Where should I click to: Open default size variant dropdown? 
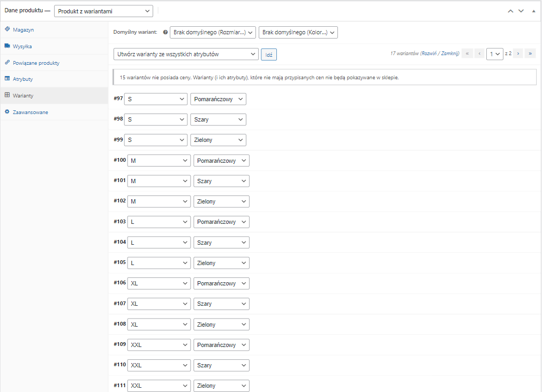[x=213, y=33]
